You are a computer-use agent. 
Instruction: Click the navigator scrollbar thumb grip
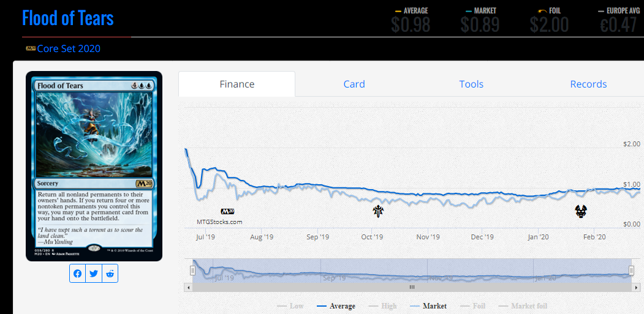(412, 287)
